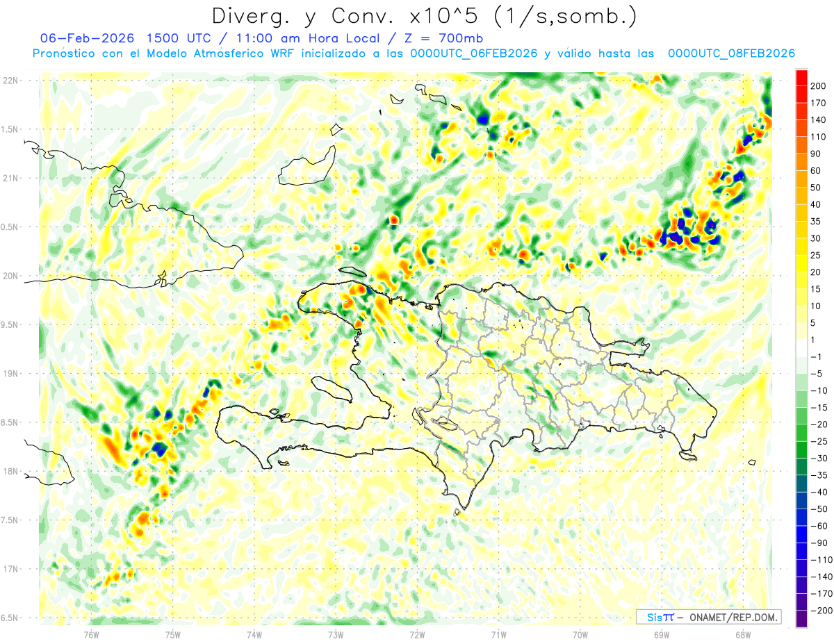Screen dimensions: 834x644
Task: Click the '22N' latitude label
Action: 10,80
